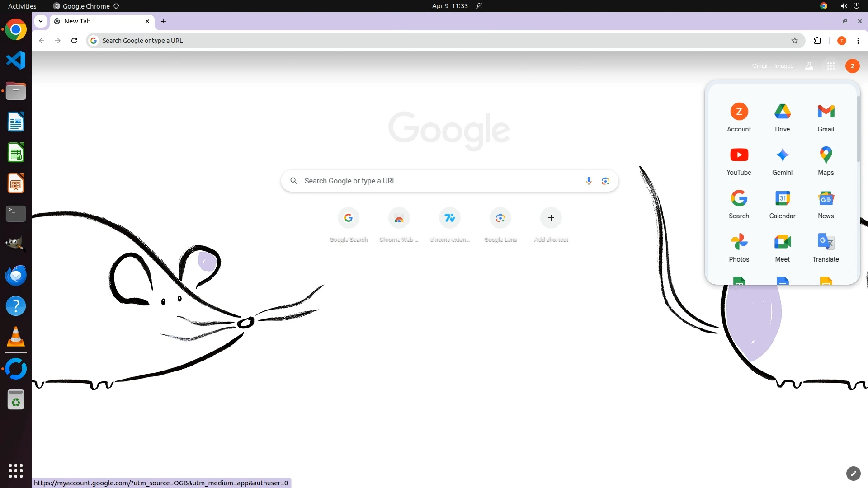Open Search Labs flask icon

809,66
